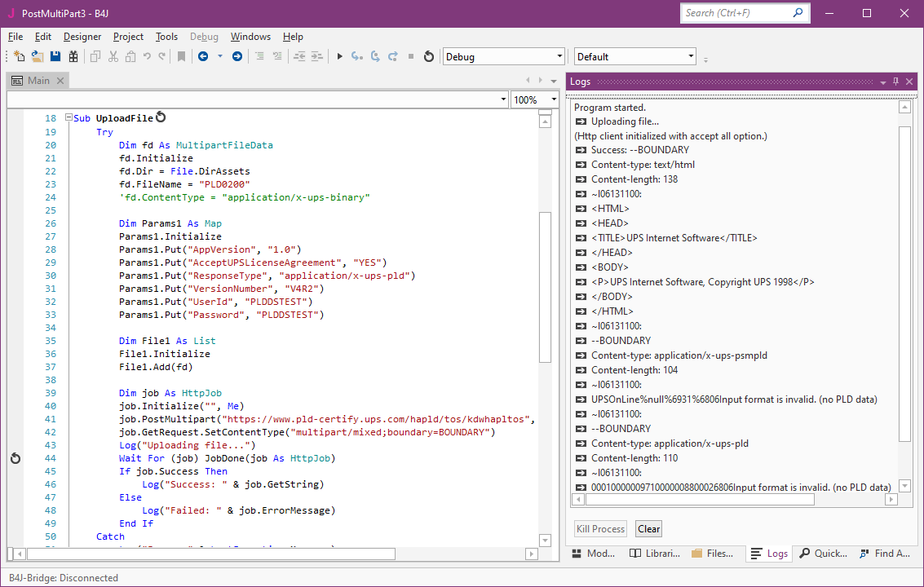
Task: Click the Export as zip icon
Action: pyautogui.click(x=73, y=56)
